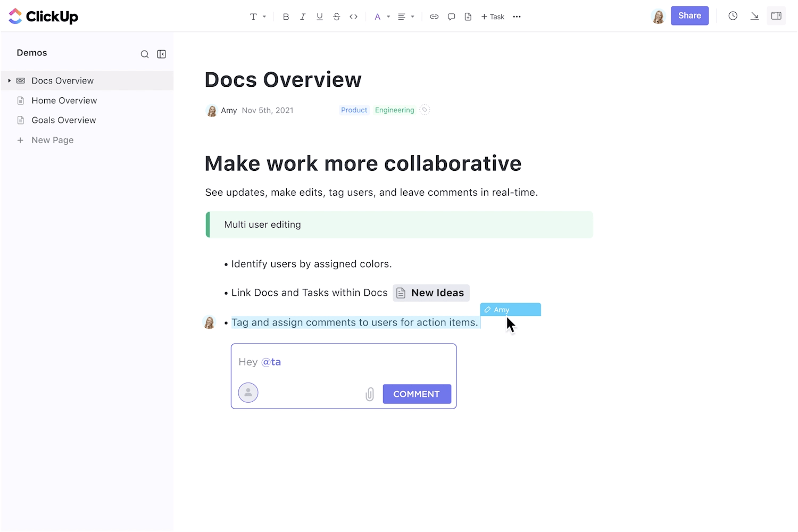798x532 pixels.
Task: Click the Home Overview document icon
Action: coord(21,101)
